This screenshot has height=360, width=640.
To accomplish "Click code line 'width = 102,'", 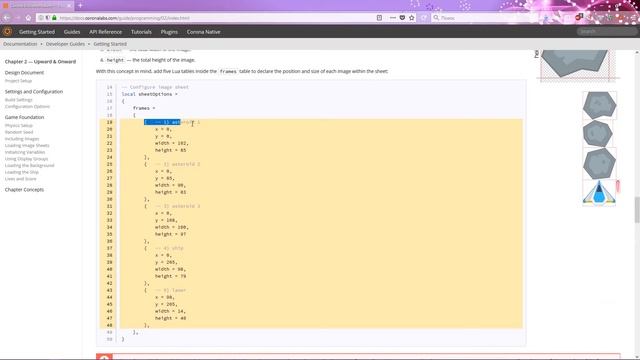I will point(171,143).
